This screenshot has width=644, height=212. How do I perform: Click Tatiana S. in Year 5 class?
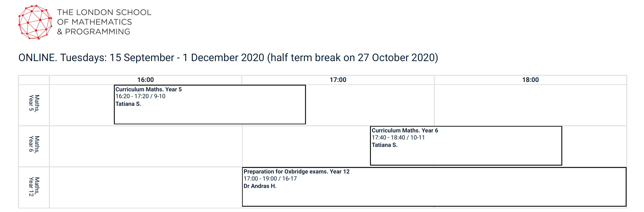(128, 104)
